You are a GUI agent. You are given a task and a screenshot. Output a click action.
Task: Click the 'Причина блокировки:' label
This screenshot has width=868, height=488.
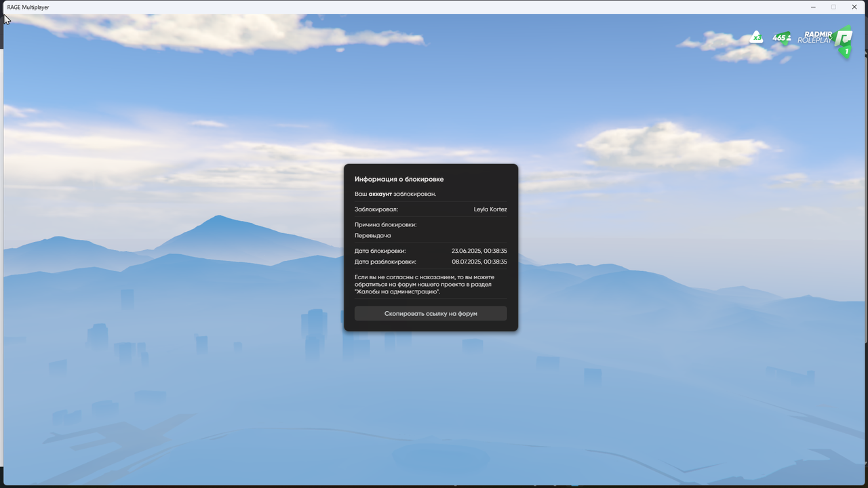pyautogui.click(x=386, y=224)
